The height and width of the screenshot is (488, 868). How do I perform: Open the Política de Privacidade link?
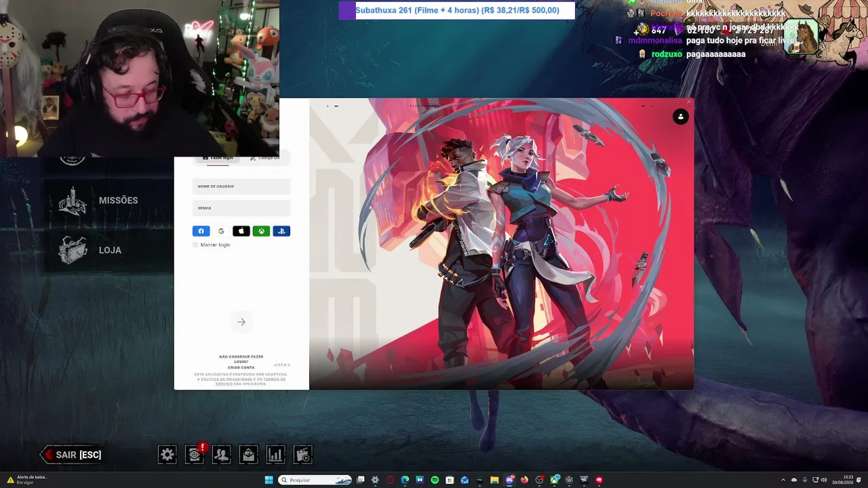point(227,379)
